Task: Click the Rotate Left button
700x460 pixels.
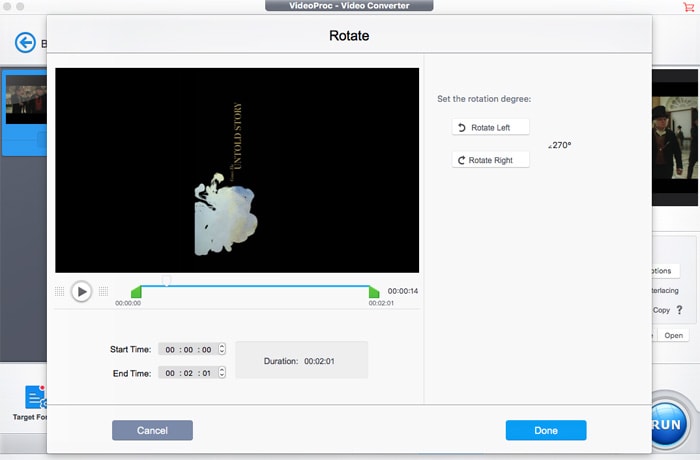Action: coord(490,127)
